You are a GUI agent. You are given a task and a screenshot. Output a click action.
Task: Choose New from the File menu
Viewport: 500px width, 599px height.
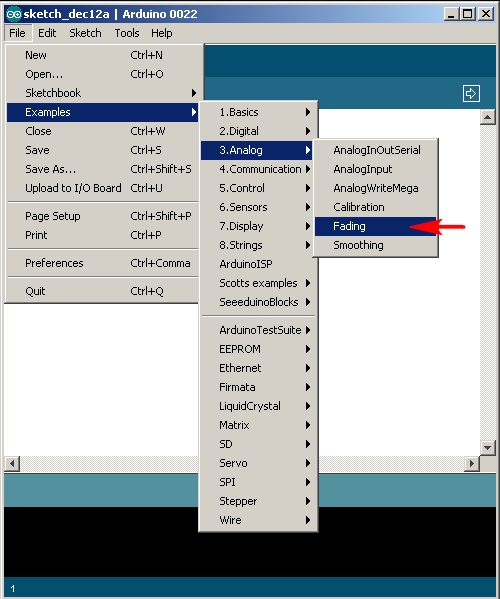click(x=102, y=55)
